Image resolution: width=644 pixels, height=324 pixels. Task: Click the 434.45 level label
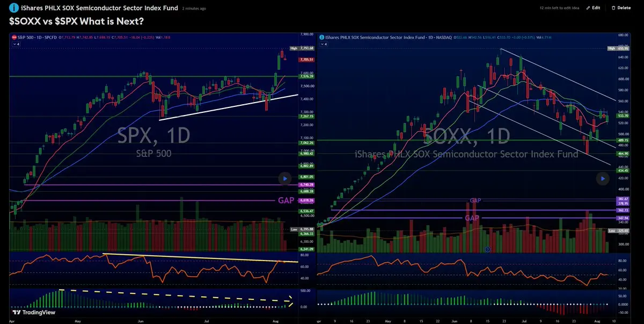click(x=623, y=170)
